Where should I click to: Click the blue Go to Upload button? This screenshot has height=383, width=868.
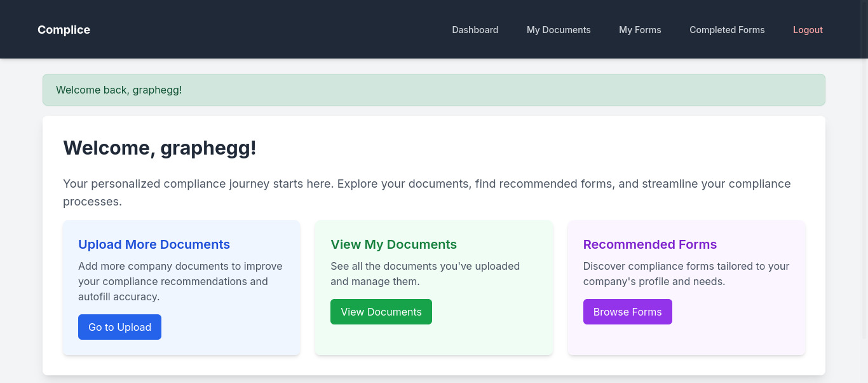(x=119, y=327)
